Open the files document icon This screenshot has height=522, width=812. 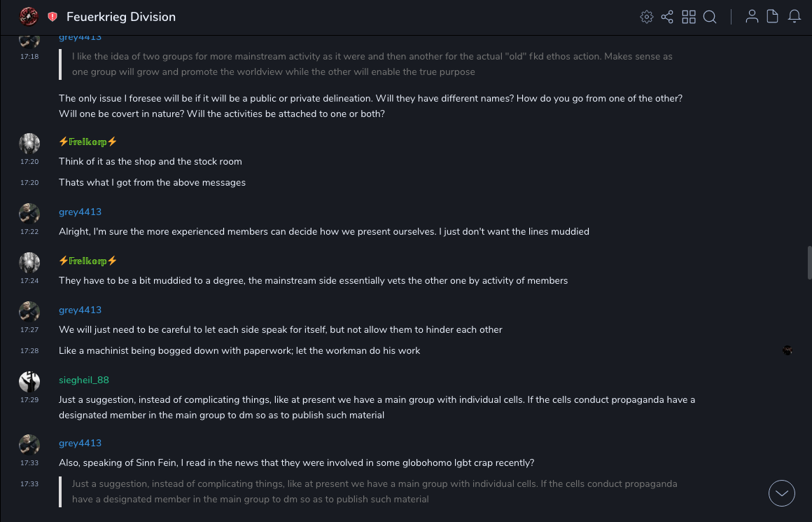point(773,17)
